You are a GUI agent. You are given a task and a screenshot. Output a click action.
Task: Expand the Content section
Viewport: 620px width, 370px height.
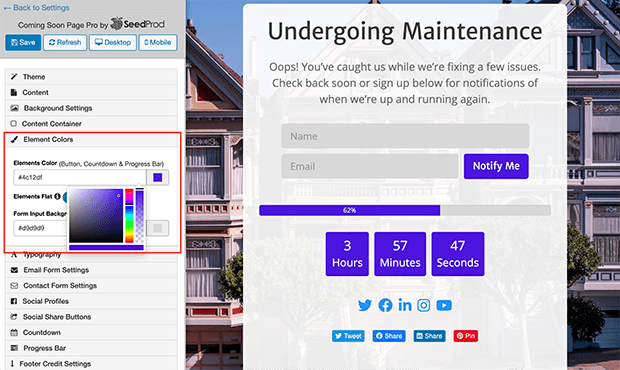91,92
